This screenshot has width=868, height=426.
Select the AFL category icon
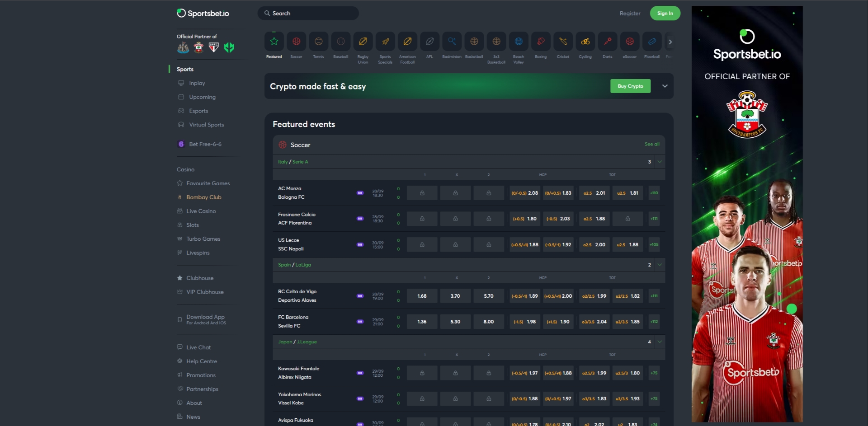(x=429, y=42)
